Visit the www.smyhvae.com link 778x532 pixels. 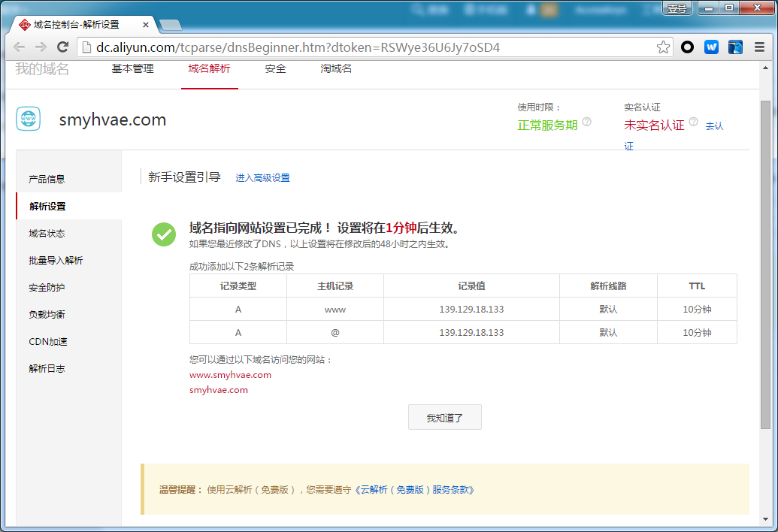[x=230, y=374]
